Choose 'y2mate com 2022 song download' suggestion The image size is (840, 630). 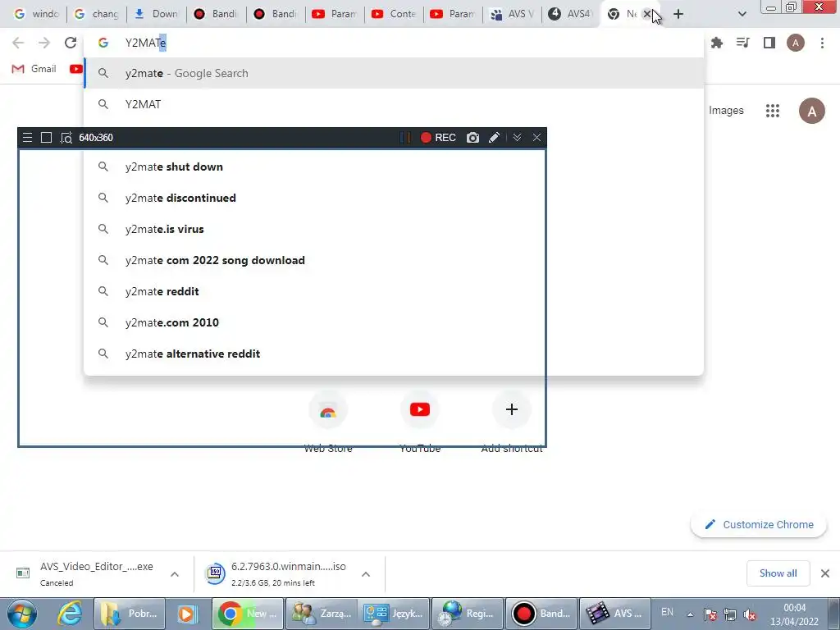[394, 260]
